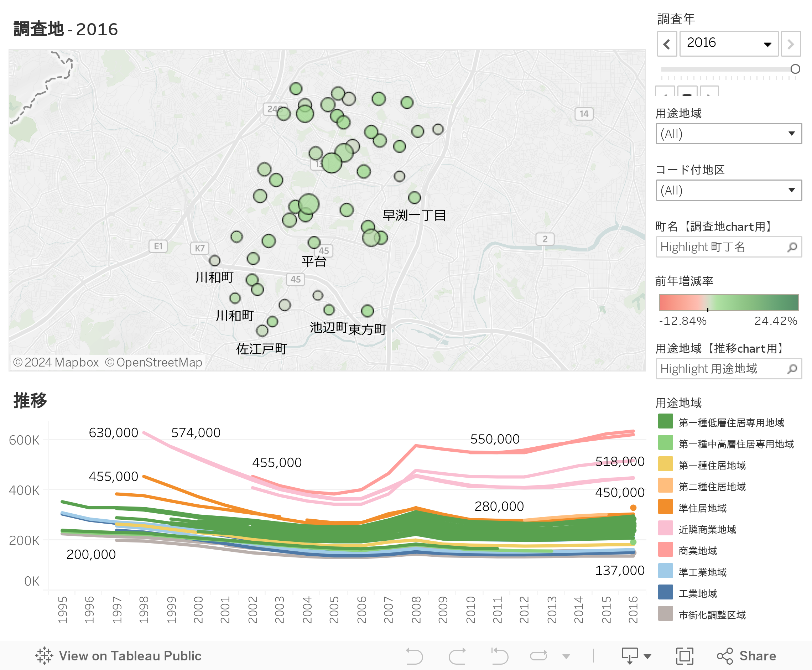Click the Undo icon

[415, 656]
